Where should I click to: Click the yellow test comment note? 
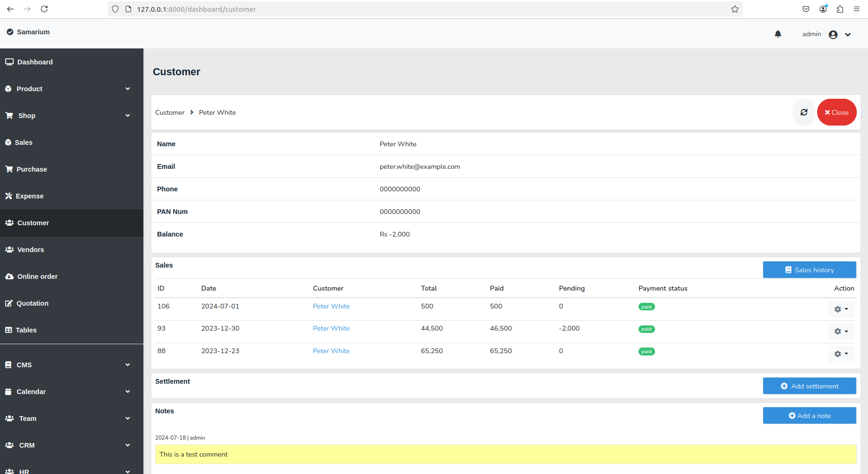point(505,454)
